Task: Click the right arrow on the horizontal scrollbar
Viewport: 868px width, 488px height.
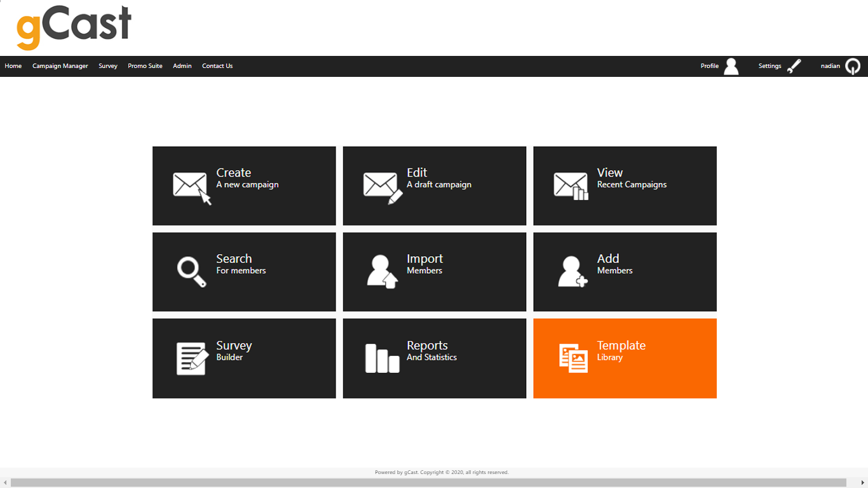Action: (x=863, y=483)
